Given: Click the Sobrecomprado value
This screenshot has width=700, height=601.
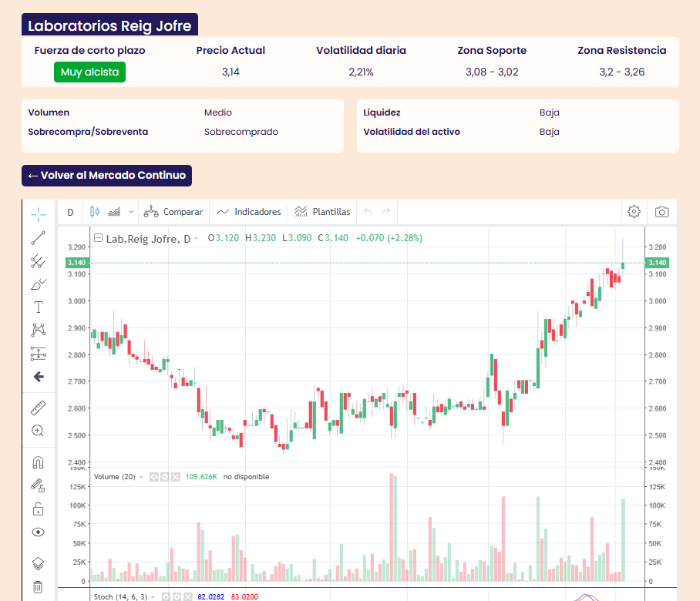Looking at the screenshot, I should coord(241,132).
